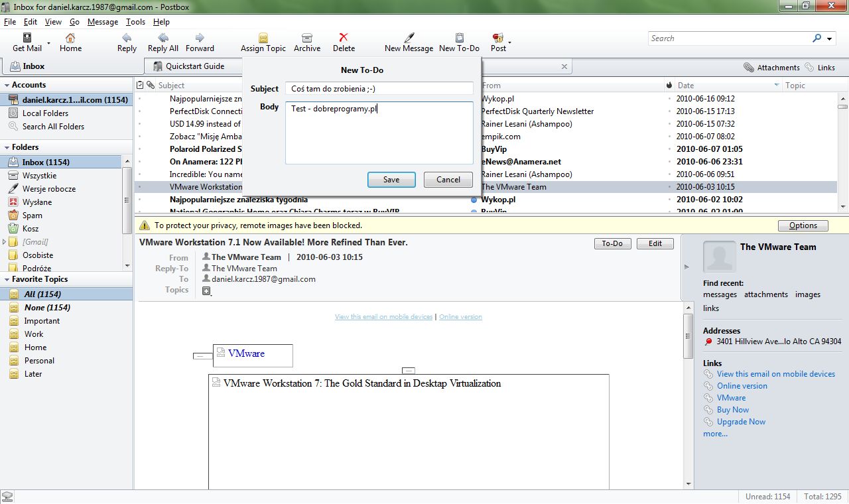
Task: Close the tab with the X button
Action: 564,66
